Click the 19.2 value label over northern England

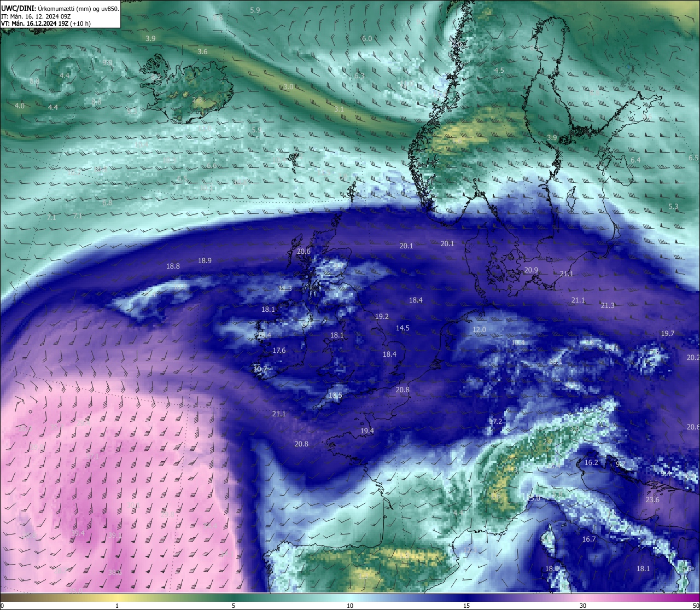pyautogui.click(x=382, y=316)
